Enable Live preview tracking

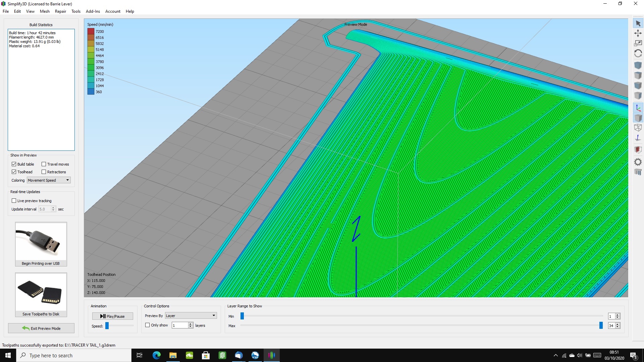click(14, 201)
